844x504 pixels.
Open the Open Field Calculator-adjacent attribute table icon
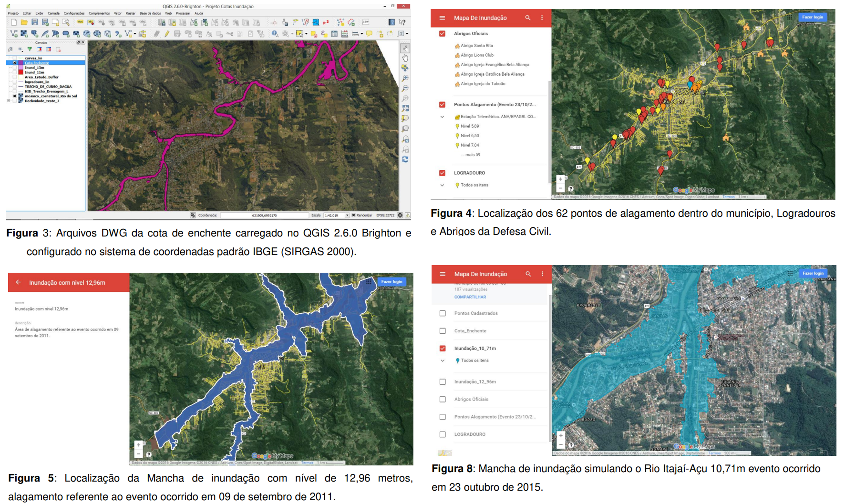[x=334, y=34]
